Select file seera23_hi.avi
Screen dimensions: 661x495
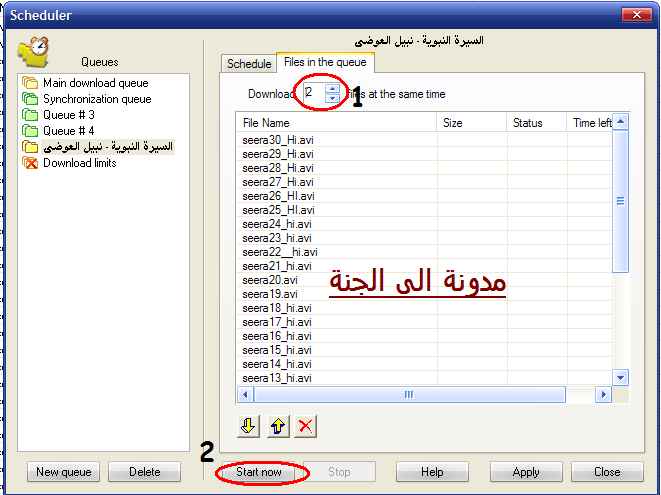[x=277, y=238]
